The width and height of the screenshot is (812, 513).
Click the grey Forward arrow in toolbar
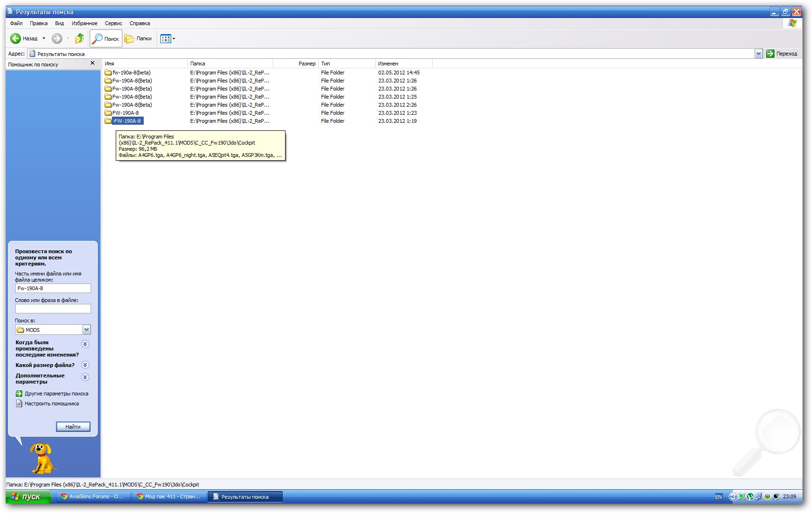click(x=57, y=38)
